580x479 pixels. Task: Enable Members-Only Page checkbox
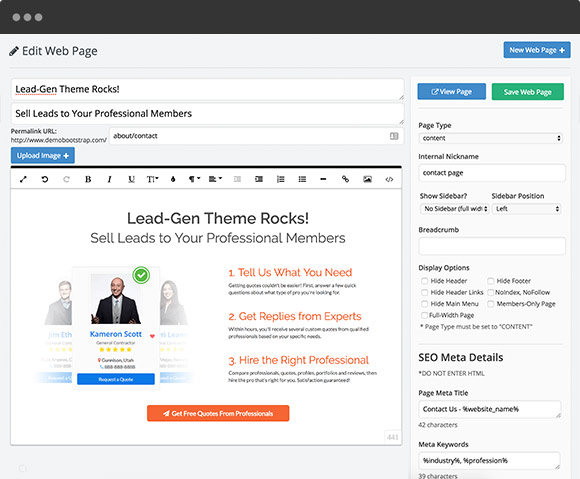click(490, 304)
